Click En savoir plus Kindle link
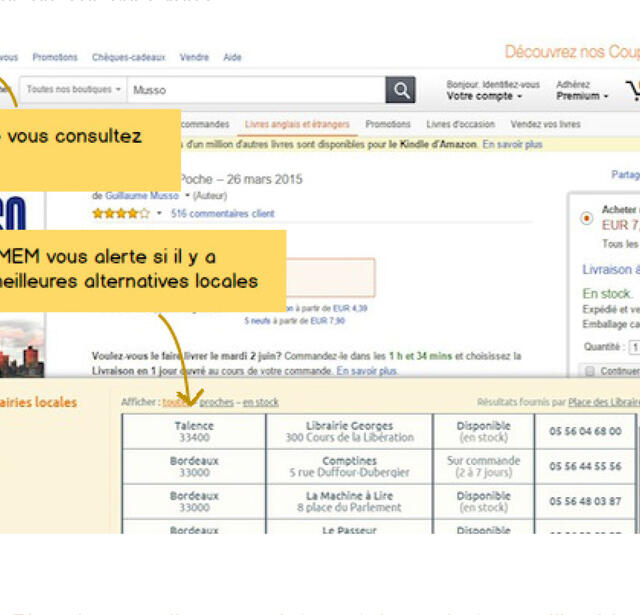The image size is (640, 615). [512, 144]
